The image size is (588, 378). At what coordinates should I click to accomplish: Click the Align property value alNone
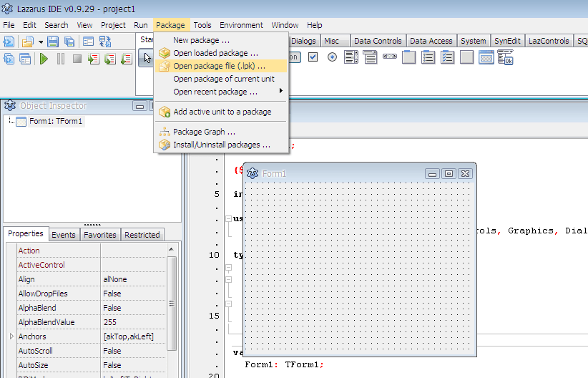[133, 279]
